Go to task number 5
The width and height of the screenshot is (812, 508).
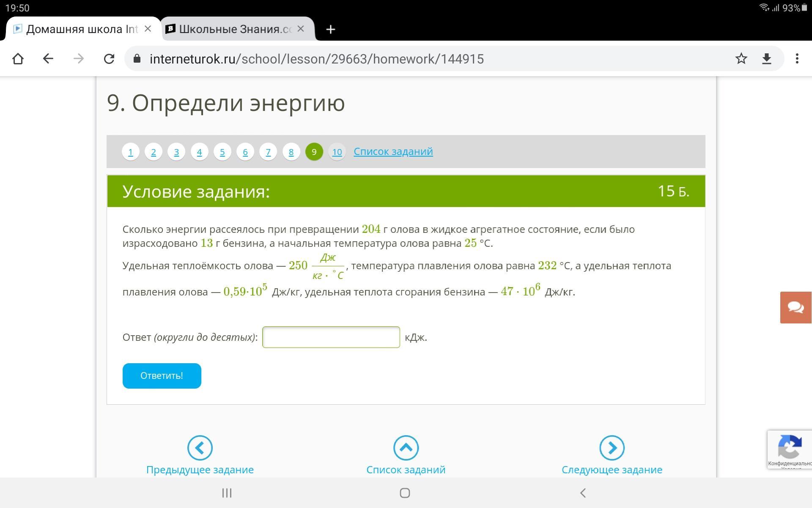(222, 152)
